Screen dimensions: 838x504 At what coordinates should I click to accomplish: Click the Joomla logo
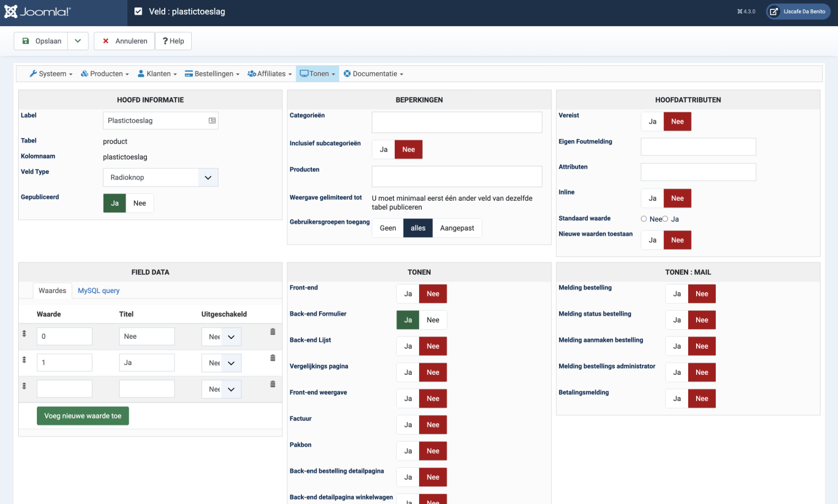click(x=37, y=12)
